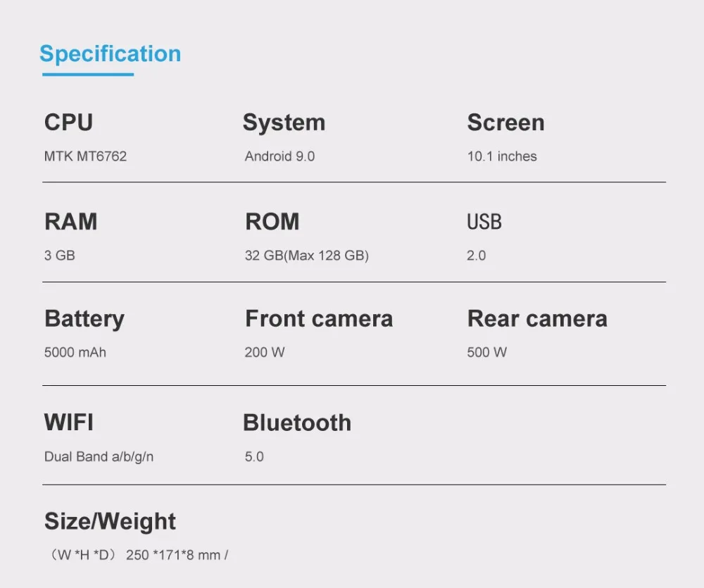Click the 10.1 inches value
This screenshot has height=588, width=704.
click(501, 156)
